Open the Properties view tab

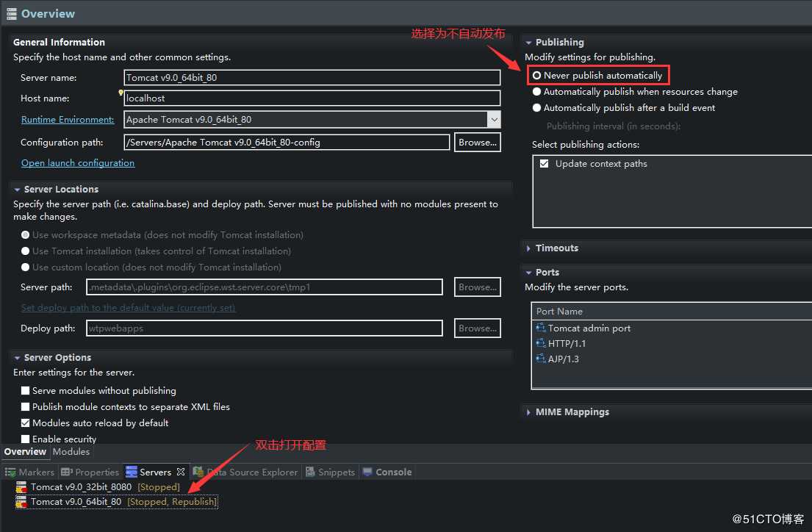pos(90,472)
